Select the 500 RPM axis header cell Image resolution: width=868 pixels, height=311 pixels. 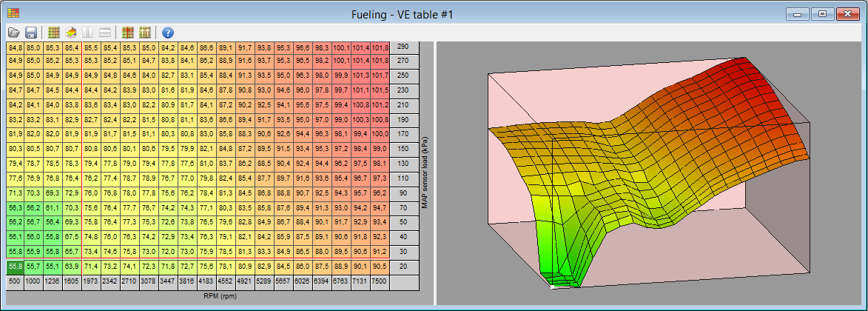point(15,282)
